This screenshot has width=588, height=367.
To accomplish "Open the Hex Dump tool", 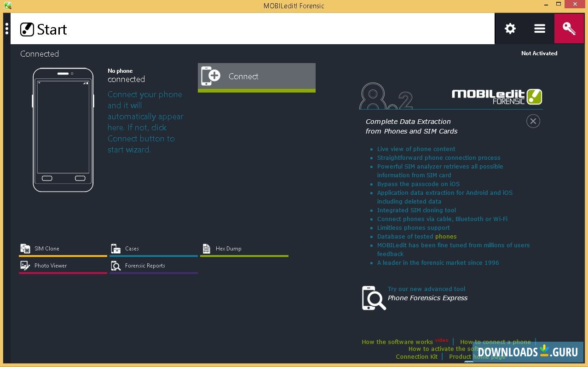I will [x=244, y=250].
